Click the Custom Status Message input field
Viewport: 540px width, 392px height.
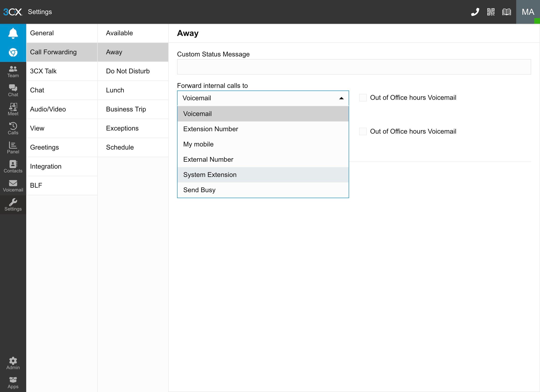(x=354, y=67)
